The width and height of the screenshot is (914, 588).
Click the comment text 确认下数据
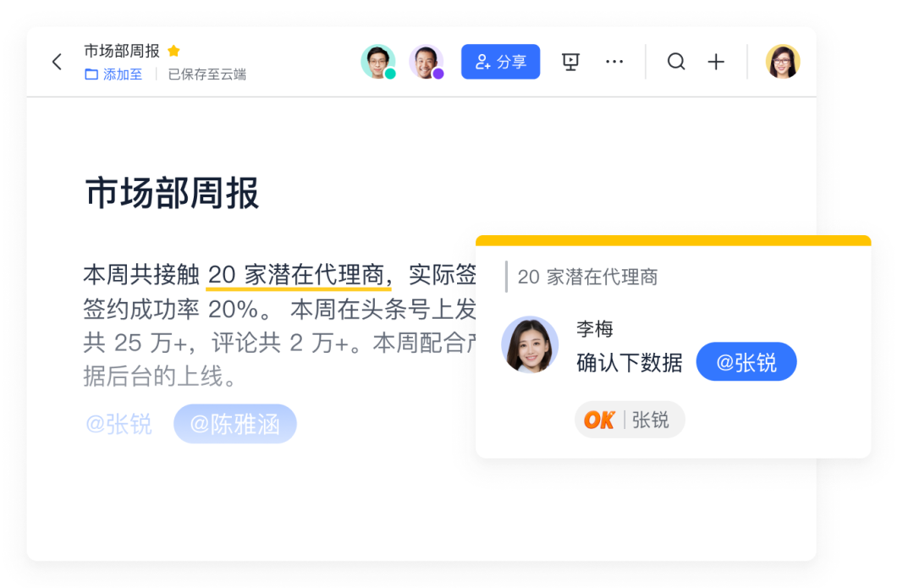(630, 363)
